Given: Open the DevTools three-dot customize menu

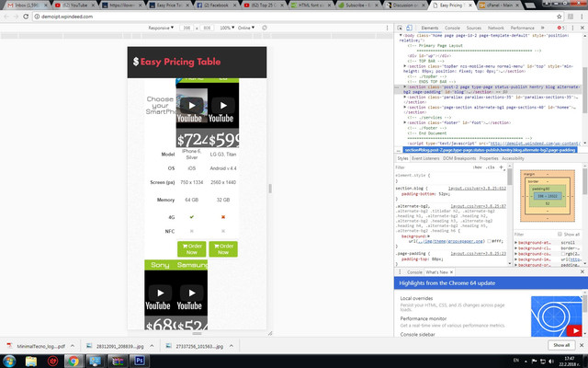Looking at the screenshot, I should coord(572,28).
